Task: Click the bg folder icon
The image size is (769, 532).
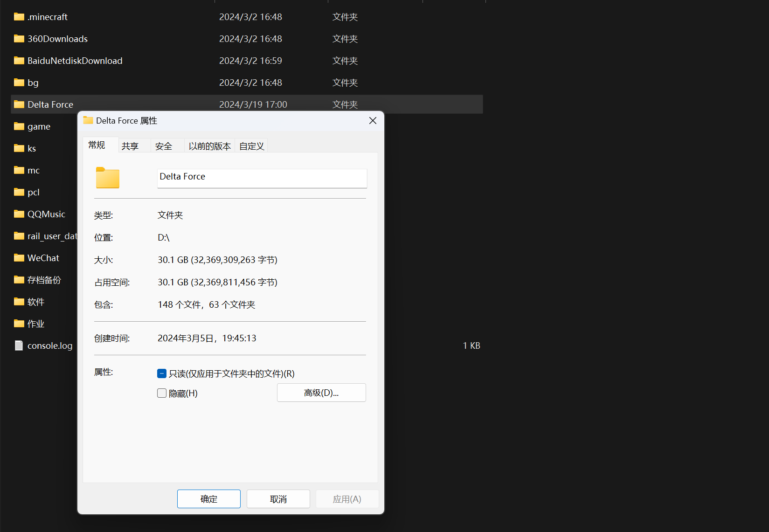Action: tap(19, 83)
